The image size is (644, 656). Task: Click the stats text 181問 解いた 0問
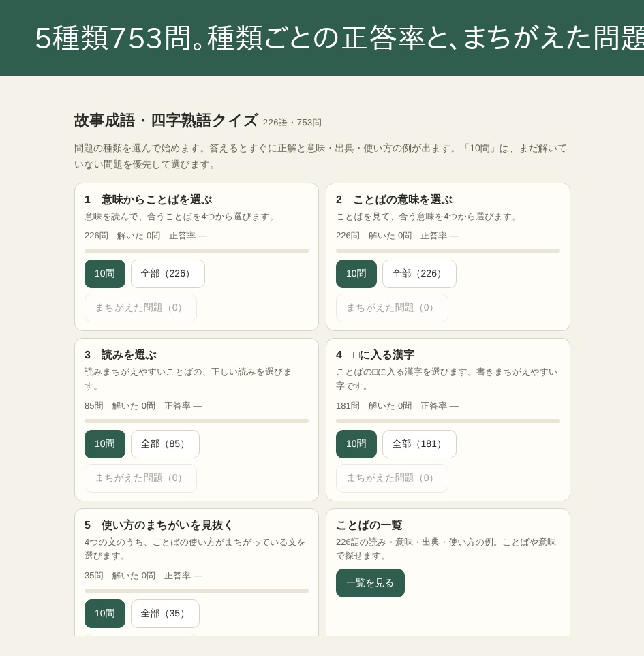pos(373,406)
